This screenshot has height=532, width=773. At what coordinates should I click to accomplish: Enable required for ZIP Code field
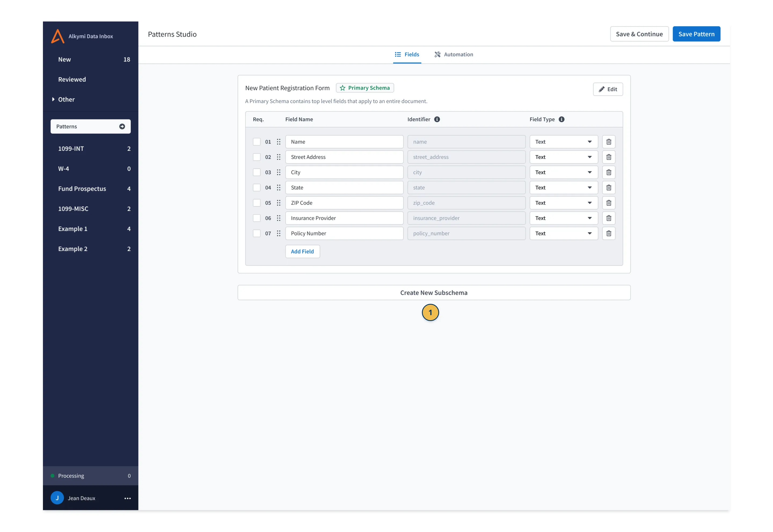tap(256, 203)
